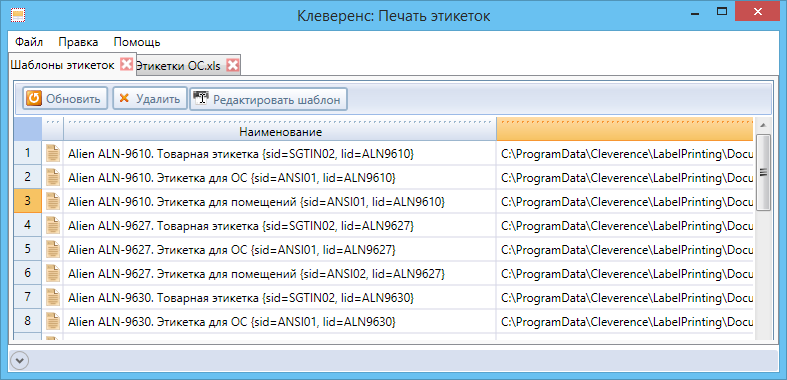Viewport: 787px width, 380px height.
Task: Click the Обновить button label
Action: pyautogui.click(x=74, y=99)
